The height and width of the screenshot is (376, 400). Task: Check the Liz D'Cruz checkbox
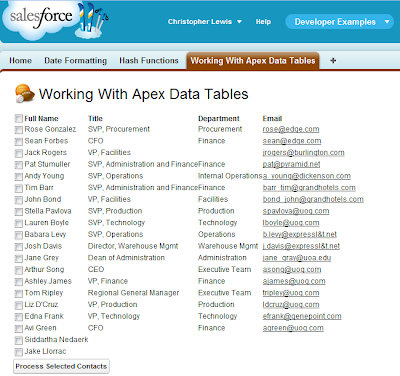coord(19,305)
